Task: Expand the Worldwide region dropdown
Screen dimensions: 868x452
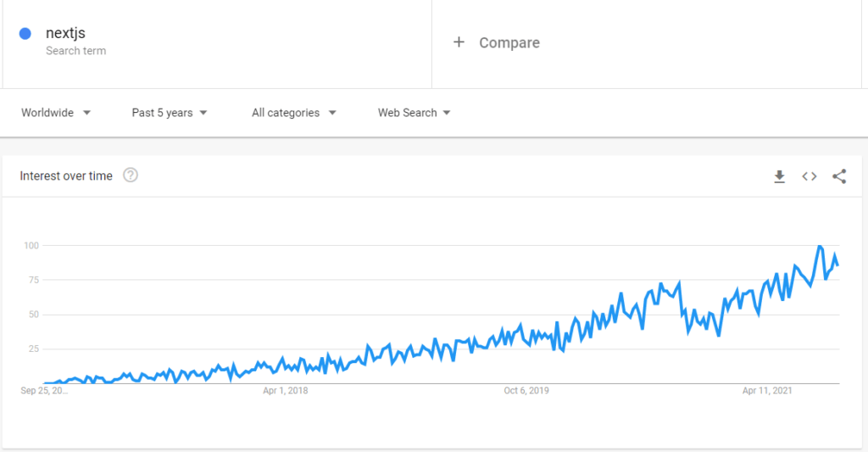Action: pos(55,113)
